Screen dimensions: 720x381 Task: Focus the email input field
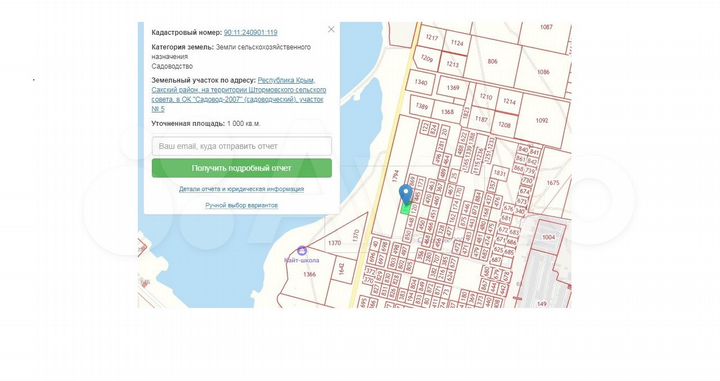pos(242,146)
